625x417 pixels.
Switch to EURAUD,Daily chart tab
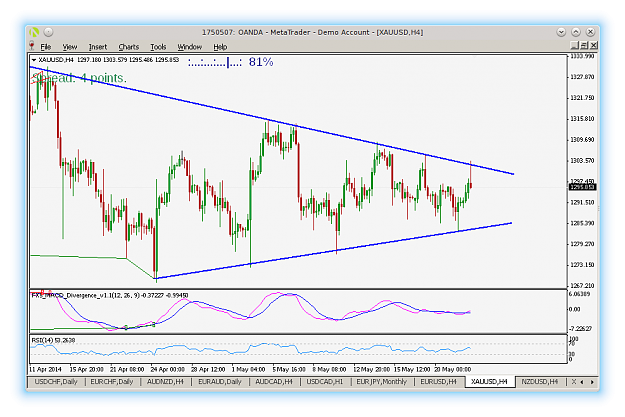[x=220, y=382]
